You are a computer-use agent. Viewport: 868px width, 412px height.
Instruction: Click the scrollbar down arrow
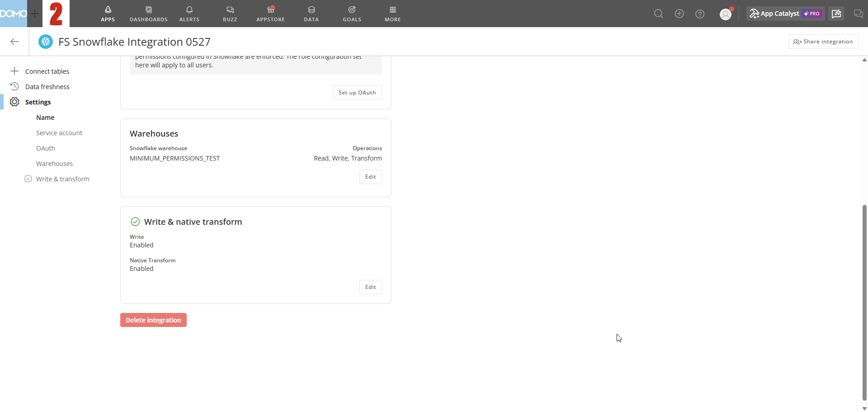864,408
